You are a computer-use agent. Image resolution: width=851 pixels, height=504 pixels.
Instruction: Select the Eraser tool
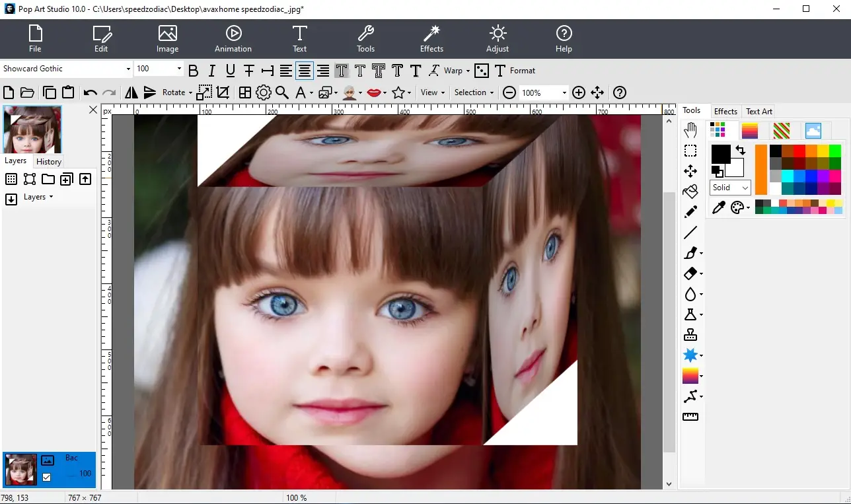point(690,273)
